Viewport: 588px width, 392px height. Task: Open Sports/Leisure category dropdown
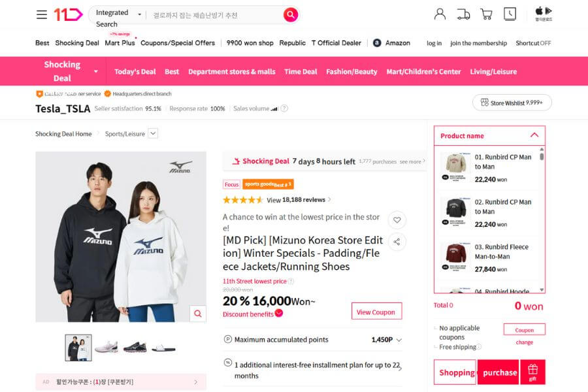tap(153, 133)
